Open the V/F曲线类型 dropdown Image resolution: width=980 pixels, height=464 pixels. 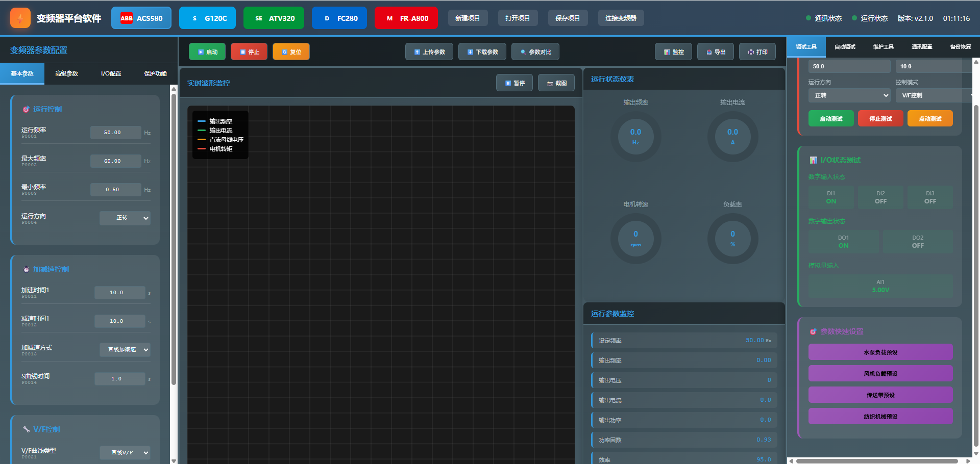coord(125,453)
